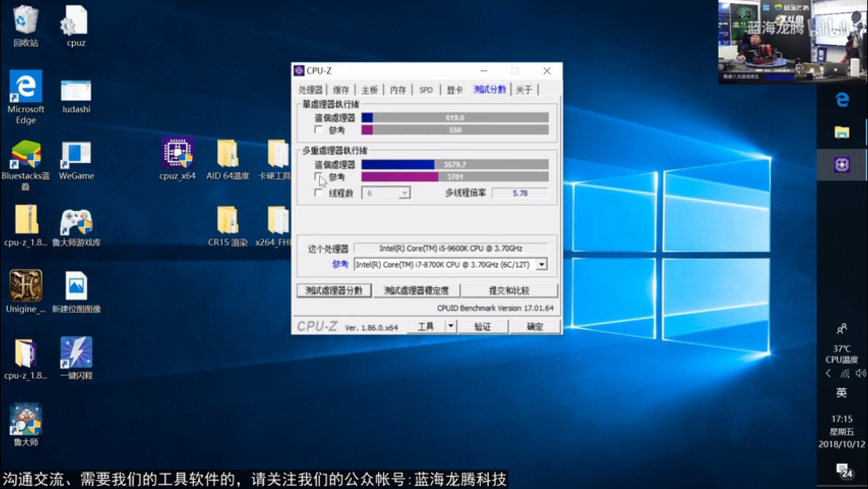The width and height of the screenshot is (868, 489).
Task: Click the 測試處理器分數 button
Action: [x=334, y=291]
